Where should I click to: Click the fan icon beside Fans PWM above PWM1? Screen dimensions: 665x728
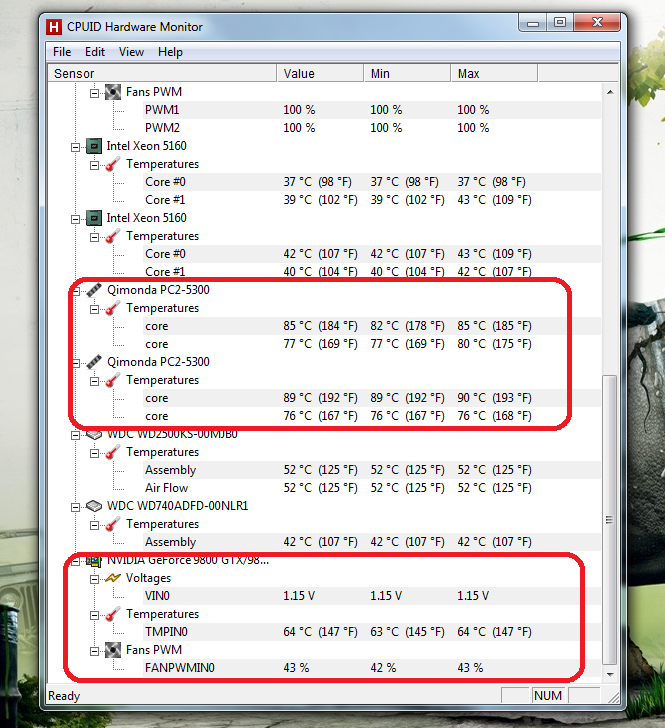(113, 92)
